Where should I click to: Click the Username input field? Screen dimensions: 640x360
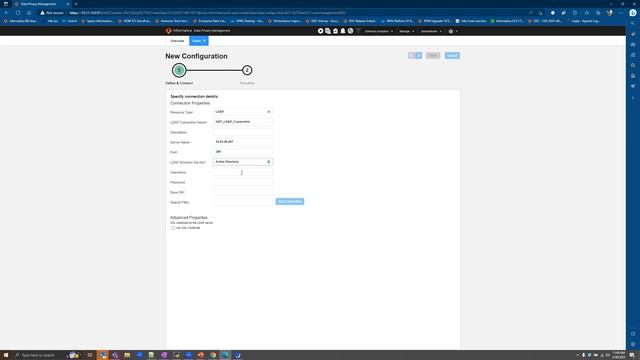(243, 172)
